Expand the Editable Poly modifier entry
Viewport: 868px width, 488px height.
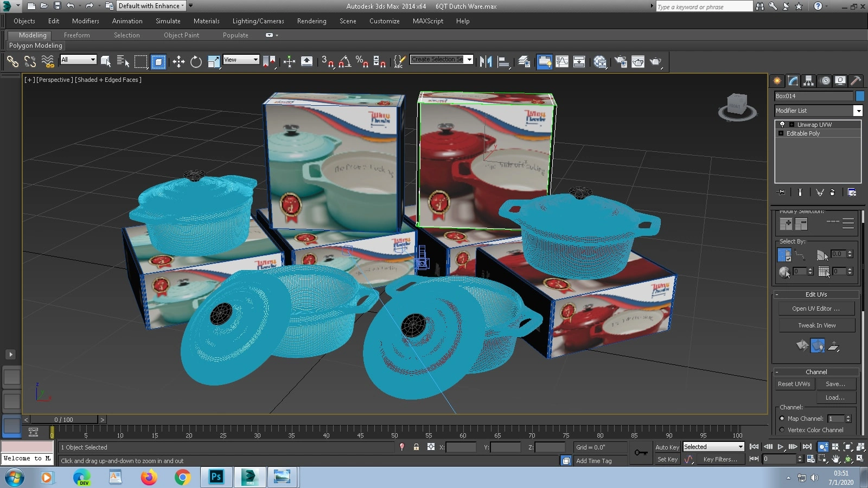(x=781, y=133)
